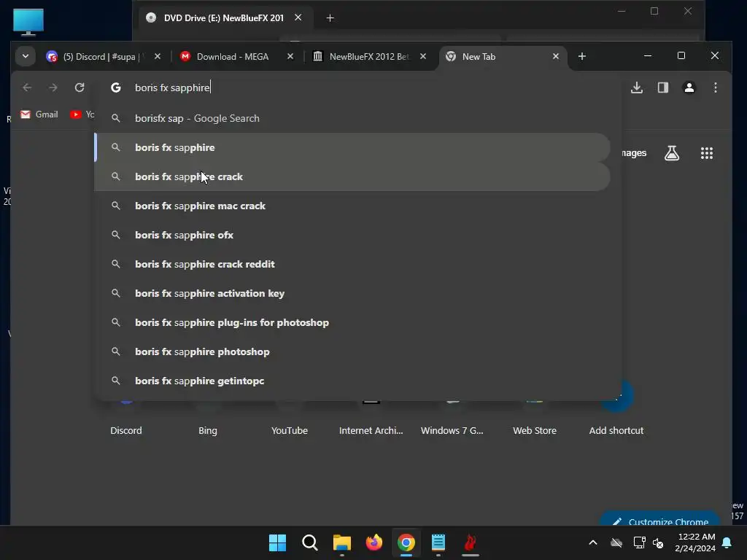Image resolution: width=747 pixels, height=560 pixels.
Task: Open the Windows Start menu
Action: click(277, 542)
